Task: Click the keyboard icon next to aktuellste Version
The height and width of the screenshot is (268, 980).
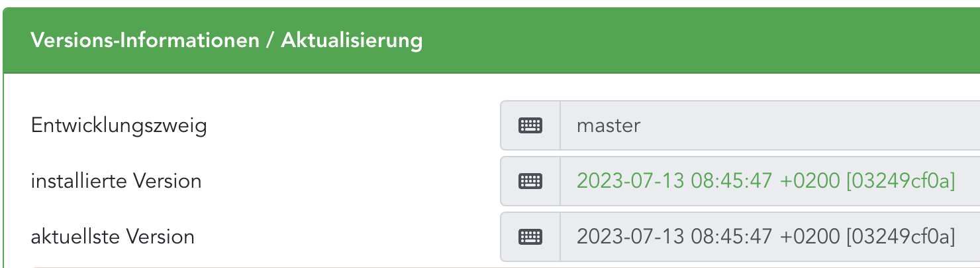Action: click(x=530, y=237)
